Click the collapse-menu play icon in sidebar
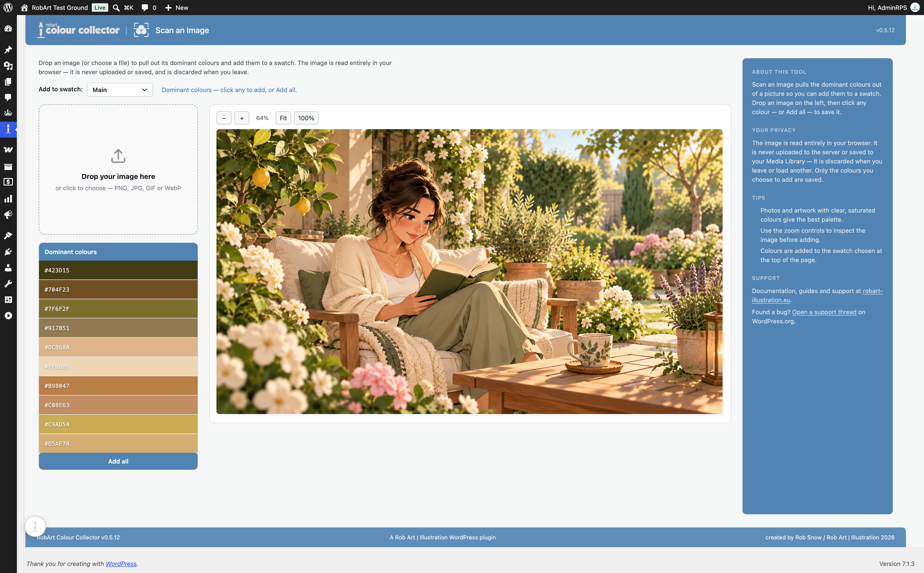The image size is (924, 573). click(8, 316)
